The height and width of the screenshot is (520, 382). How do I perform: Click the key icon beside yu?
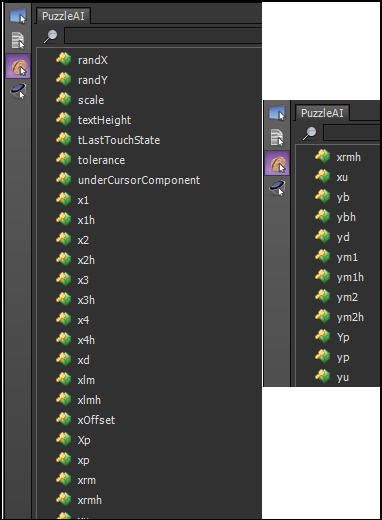click(322, 377)
